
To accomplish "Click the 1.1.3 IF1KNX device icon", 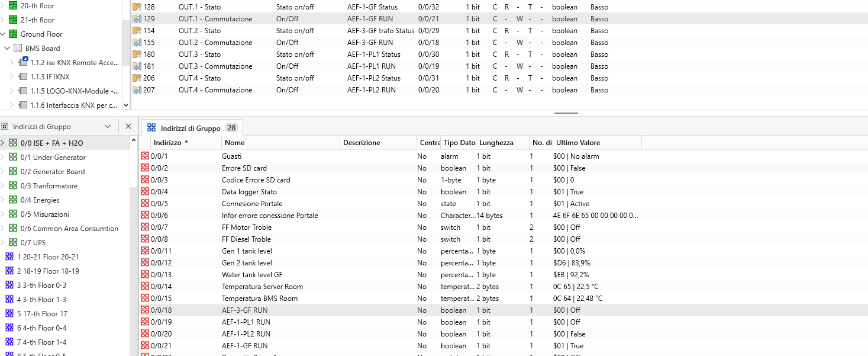I will pyautogui.click(x=24, y=77).
